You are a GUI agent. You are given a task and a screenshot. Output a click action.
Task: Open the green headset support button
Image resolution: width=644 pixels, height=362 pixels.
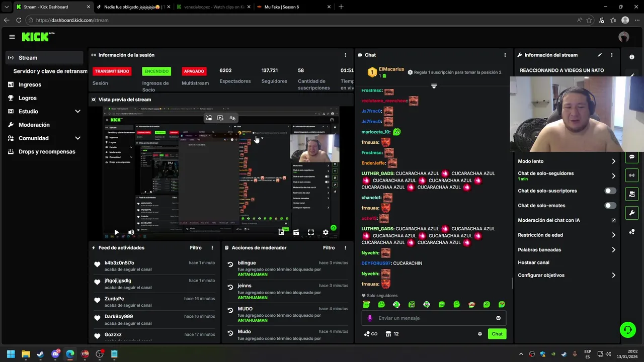tap(627, 330)
